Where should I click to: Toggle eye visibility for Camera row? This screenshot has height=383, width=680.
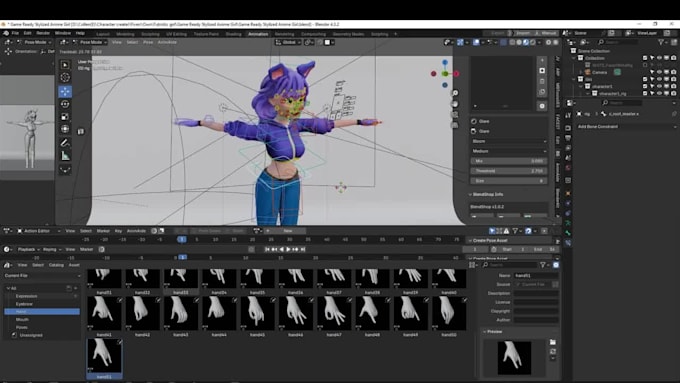click(x=659, y=72)
